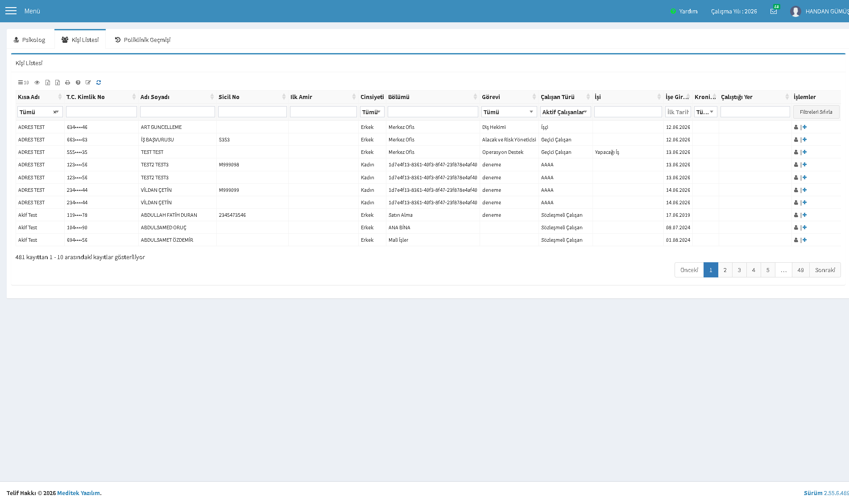Click the plus icon for ART GUNCELLEME row
This screenshot has width=849, height=504.
pos(804,127)
